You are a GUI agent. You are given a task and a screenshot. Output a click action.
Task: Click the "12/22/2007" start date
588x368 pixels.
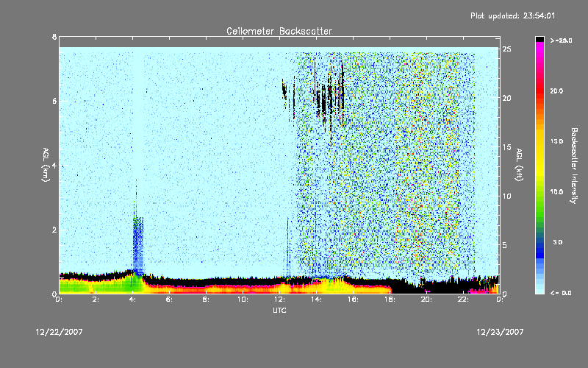60,332
